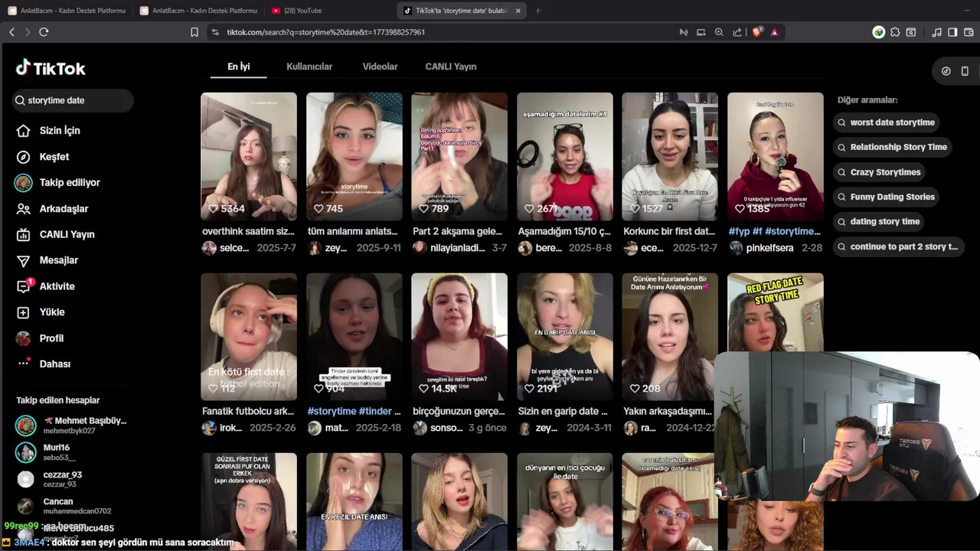The image size is (980, 551).
Task: Open video with 5364 likes
Action: tap(249, 157)
